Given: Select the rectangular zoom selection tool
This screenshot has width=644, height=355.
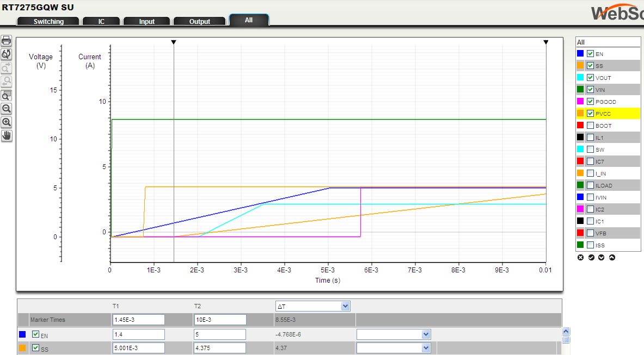Looking at the screenshot, I should point(6,95).
